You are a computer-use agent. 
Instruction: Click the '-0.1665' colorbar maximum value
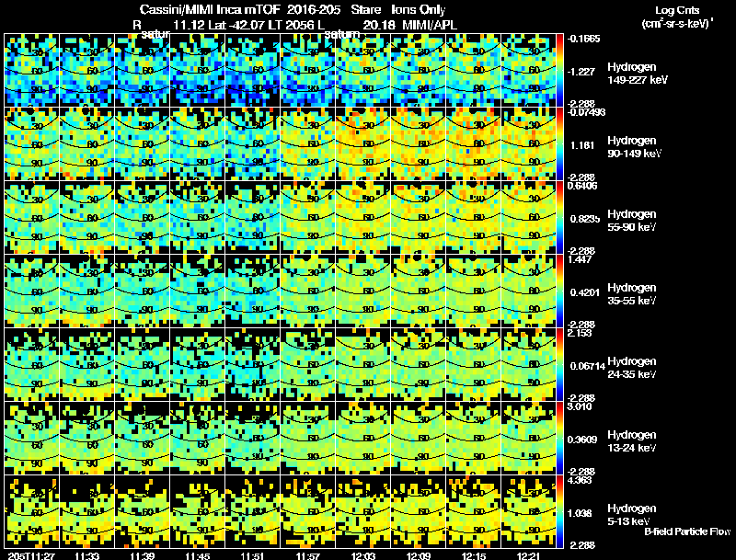tap(583, 39)
